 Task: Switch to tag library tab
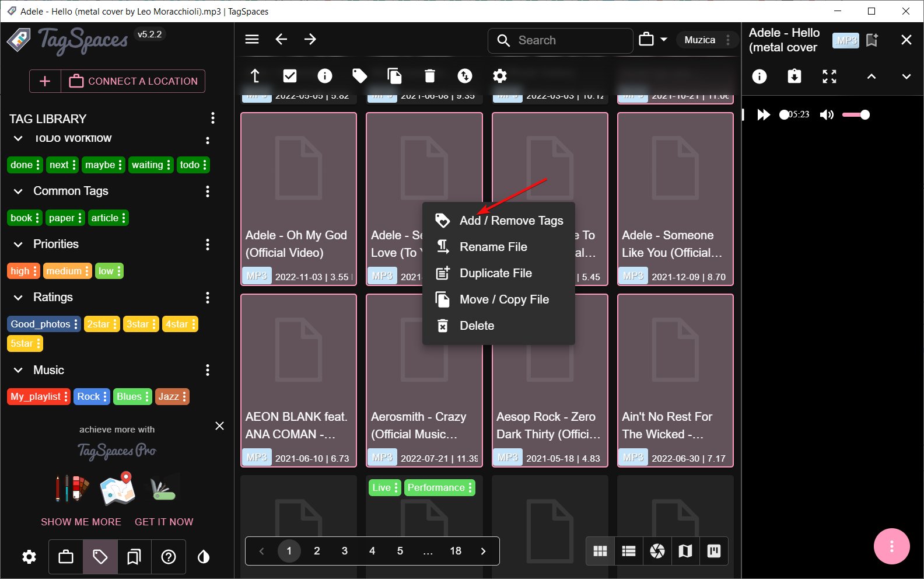(x=100, y=557)
